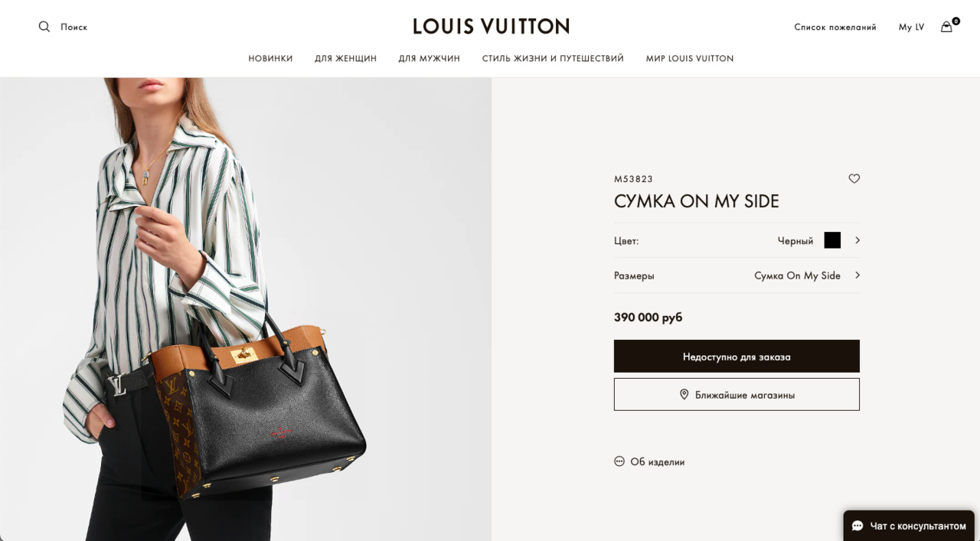
Task: Click Ближайшие магазины button
Action: (737, 395)
